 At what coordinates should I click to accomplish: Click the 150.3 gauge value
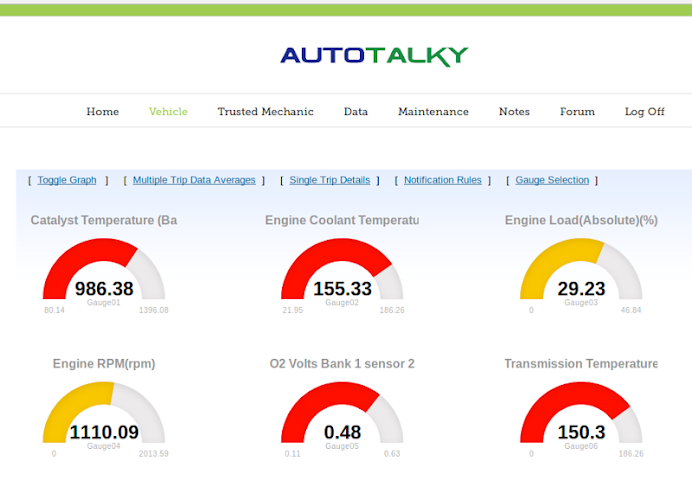coord(581,432)
